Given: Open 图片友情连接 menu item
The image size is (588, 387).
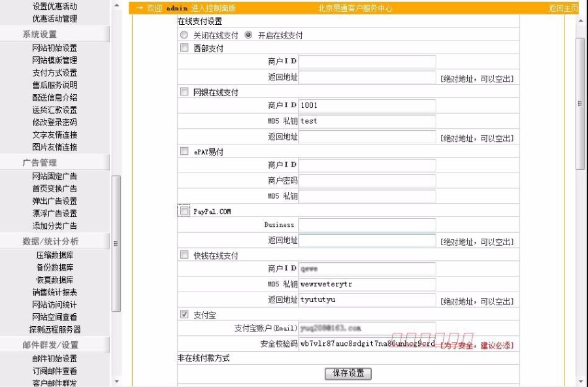Looking at the screenshot, I should point(55,147).
